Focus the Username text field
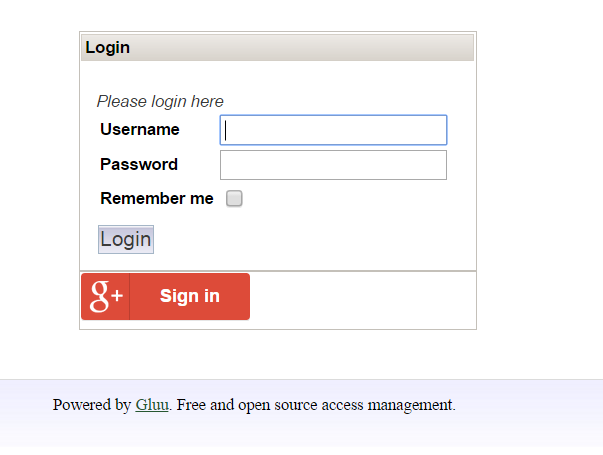 click(x=333, y=130)
